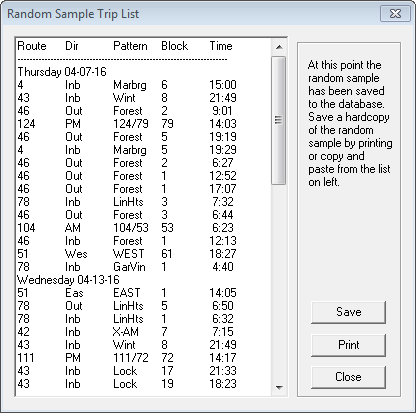Image resolution: width=416 pixels, height=413 pixels.
Task: Select the trip row with time 12:13
Action: 127,241
